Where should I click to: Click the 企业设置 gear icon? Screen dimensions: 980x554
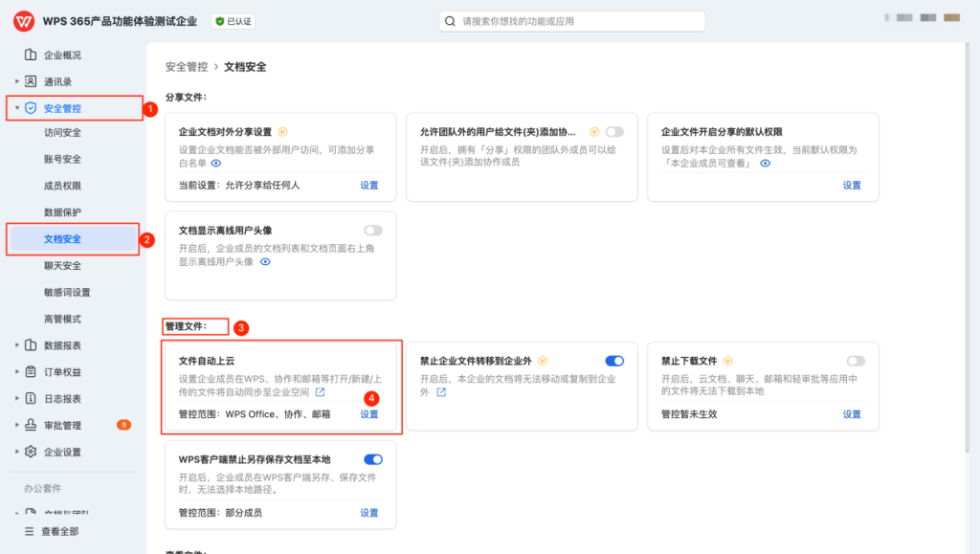(x=30, y=452)
